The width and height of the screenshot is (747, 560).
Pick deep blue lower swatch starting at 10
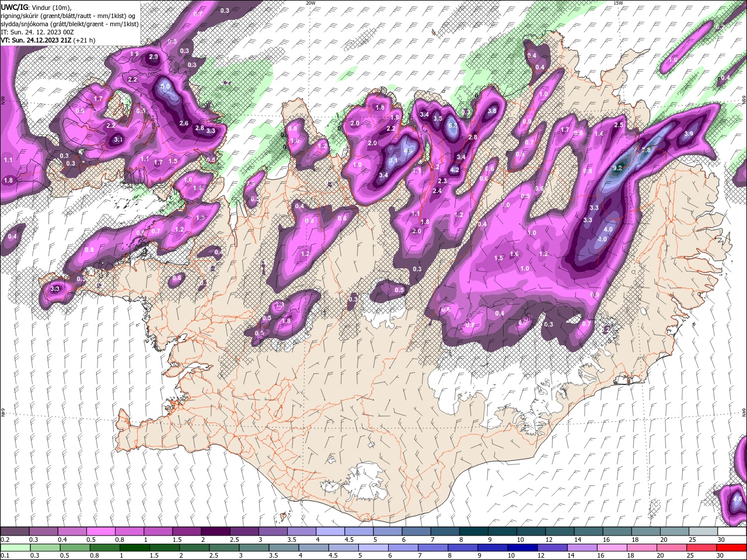523,548
